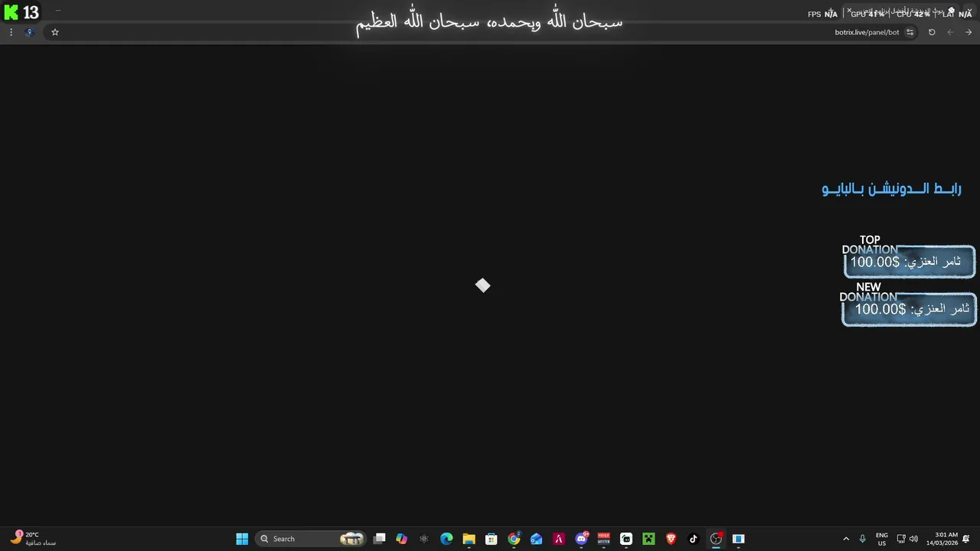
Task: Open the Windows Start menu
Action: click(x=242, y=539)
